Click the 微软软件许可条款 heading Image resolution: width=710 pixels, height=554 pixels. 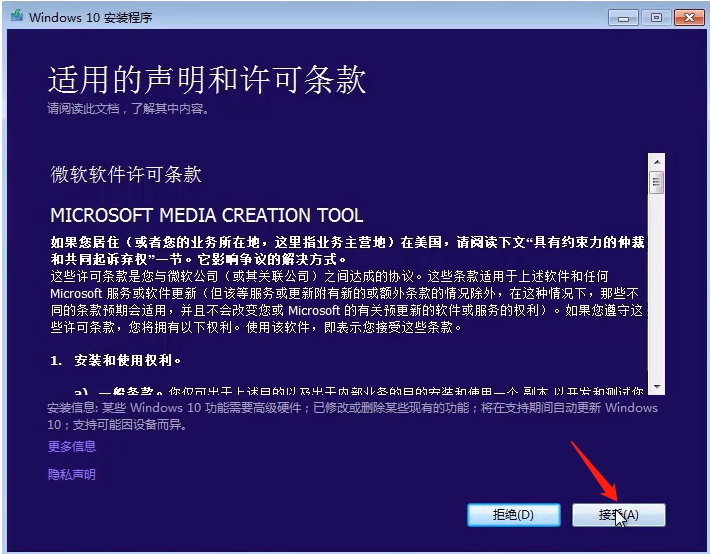(x=126, y=174)
